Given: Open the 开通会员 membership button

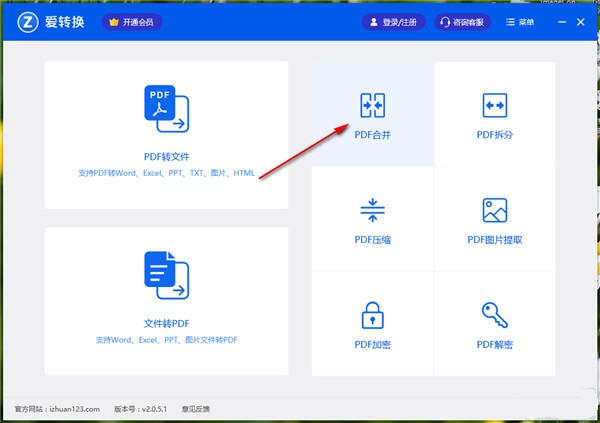Looking at the screenshot, I should tap(132, 22).
